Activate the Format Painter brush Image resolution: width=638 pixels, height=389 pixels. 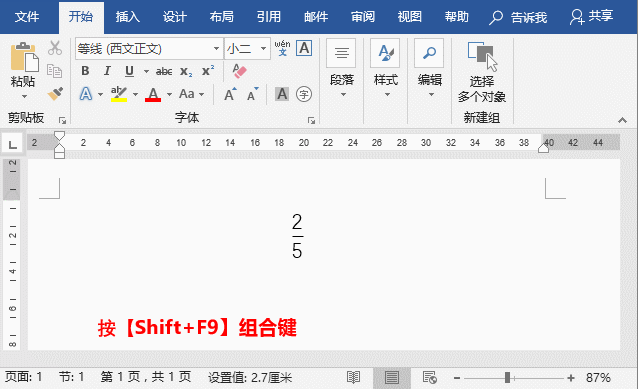coord(55,94)
